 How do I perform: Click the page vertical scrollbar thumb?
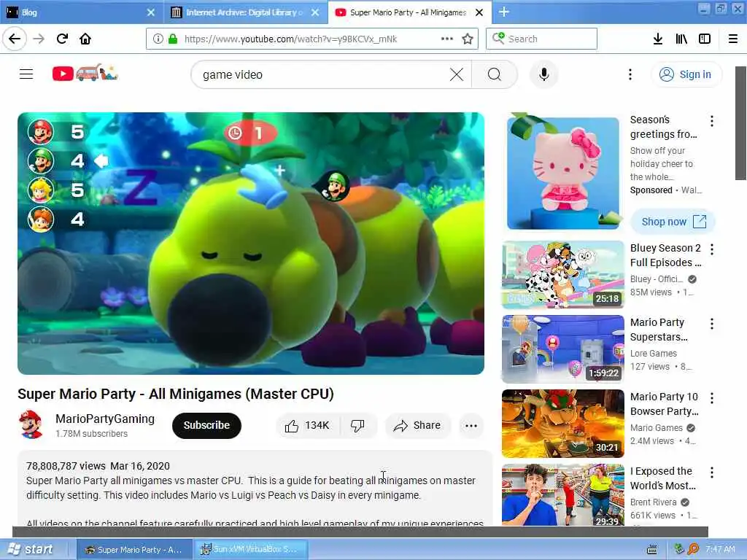[741, 123]
